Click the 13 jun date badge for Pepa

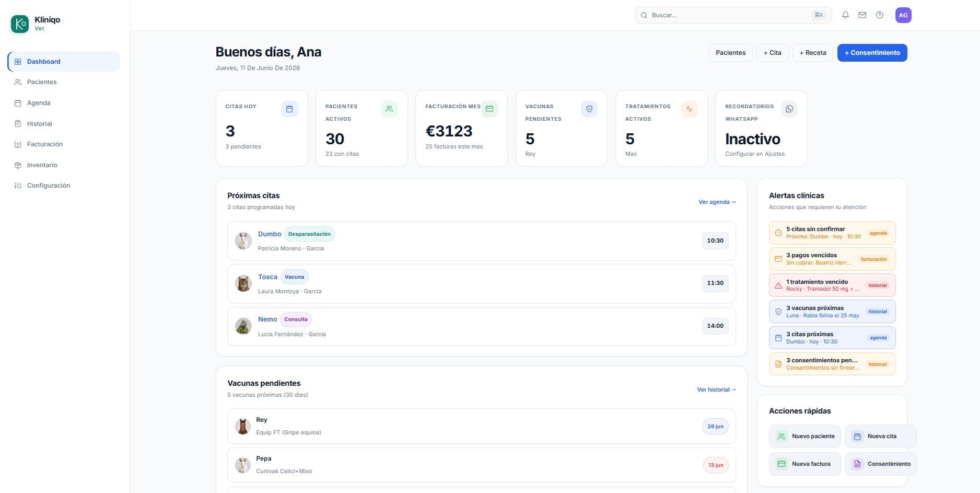tap(716, 465)
